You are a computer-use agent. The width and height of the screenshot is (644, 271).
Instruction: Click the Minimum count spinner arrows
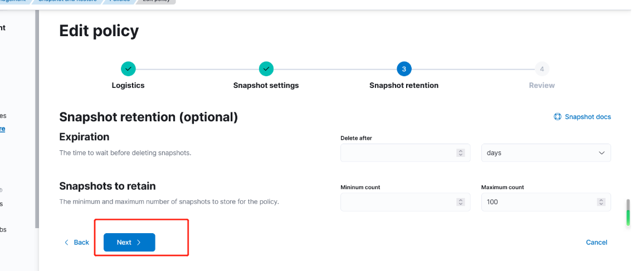460,201
